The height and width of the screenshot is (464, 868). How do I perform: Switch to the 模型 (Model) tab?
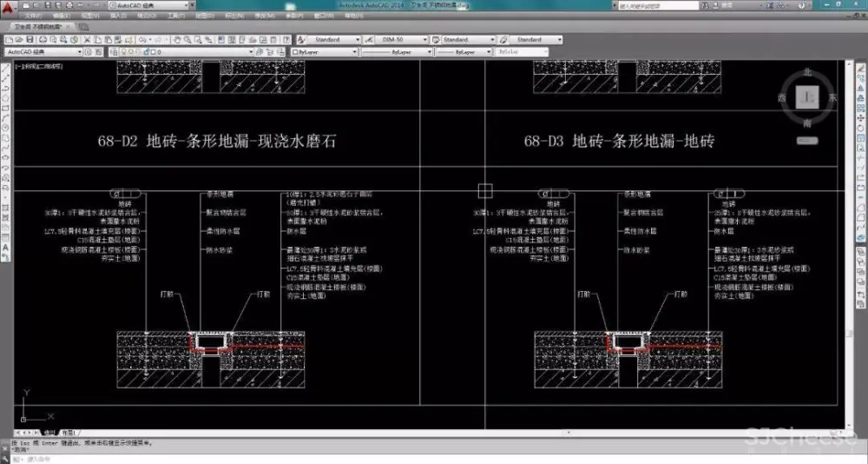tap(49, 433)
